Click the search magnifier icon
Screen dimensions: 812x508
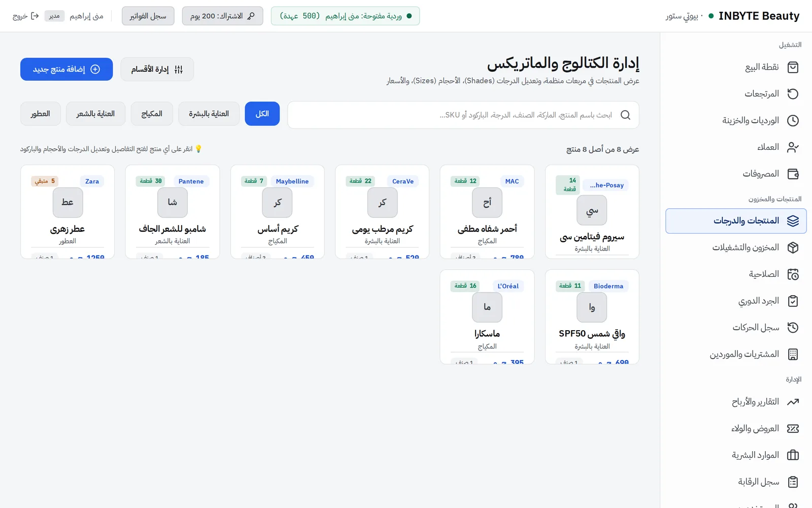pyautogui.click(x=625, y=115)
